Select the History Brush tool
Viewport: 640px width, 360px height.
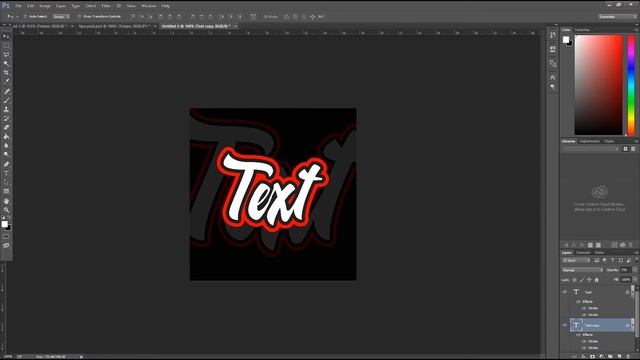(6, 118)
